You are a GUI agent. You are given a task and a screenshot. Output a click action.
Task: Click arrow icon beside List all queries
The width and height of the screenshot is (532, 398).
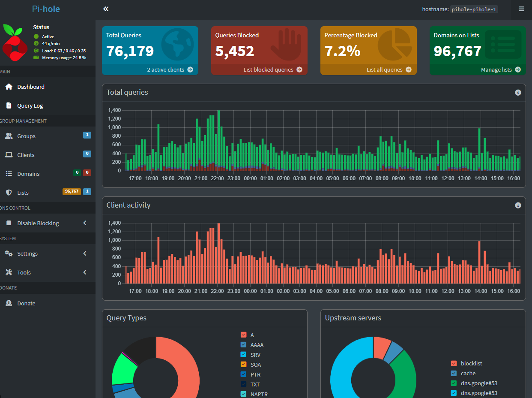(408, 69)
